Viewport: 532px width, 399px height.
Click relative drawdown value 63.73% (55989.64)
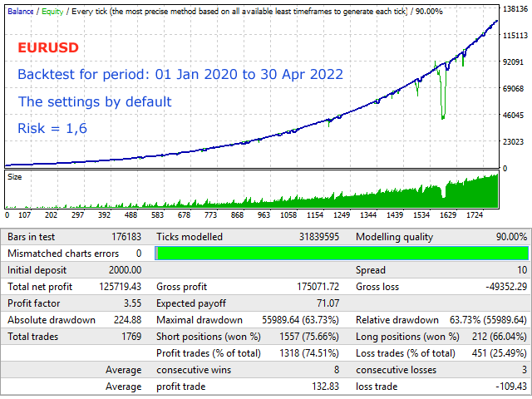(x=488, y=320)
